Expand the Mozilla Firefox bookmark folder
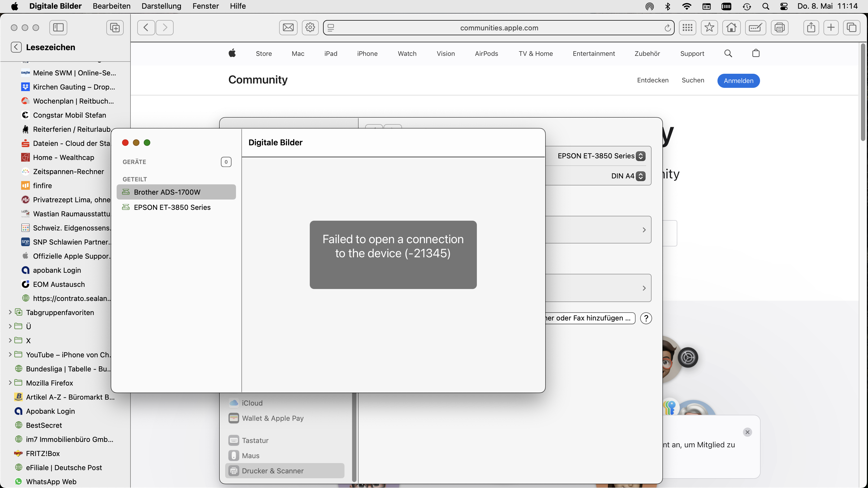The image size is (868, 488). 10,383
